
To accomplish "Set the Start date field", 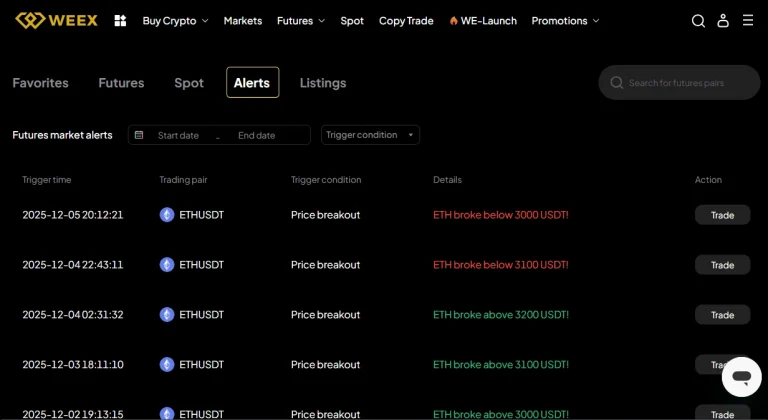I will coord(178,135).
